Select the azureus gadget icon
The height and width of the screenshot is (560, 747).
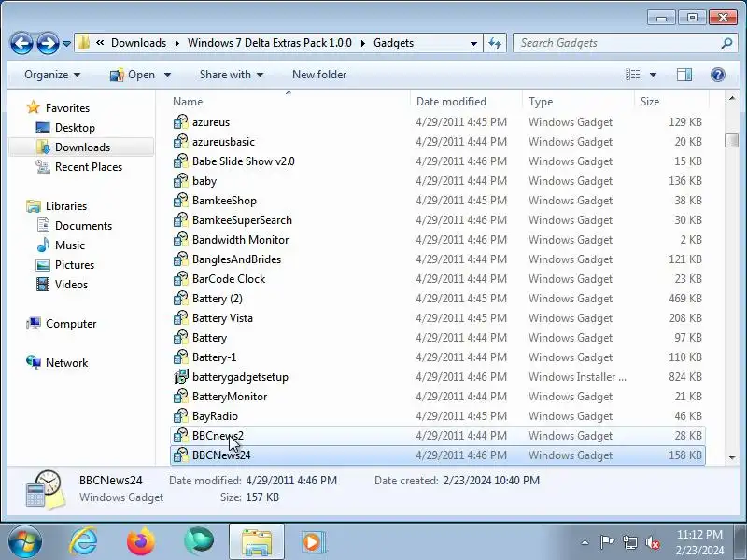click(180, 122)
